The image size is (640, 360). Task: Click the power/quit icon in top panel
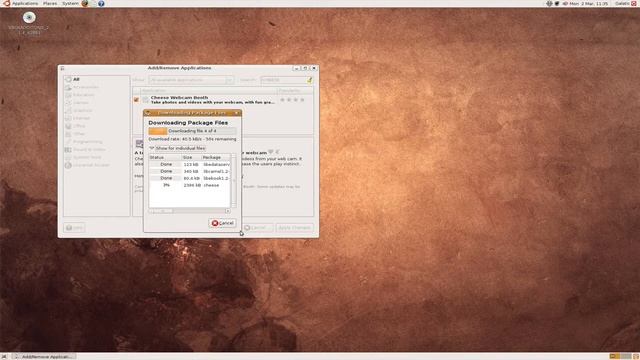(635, 3)
